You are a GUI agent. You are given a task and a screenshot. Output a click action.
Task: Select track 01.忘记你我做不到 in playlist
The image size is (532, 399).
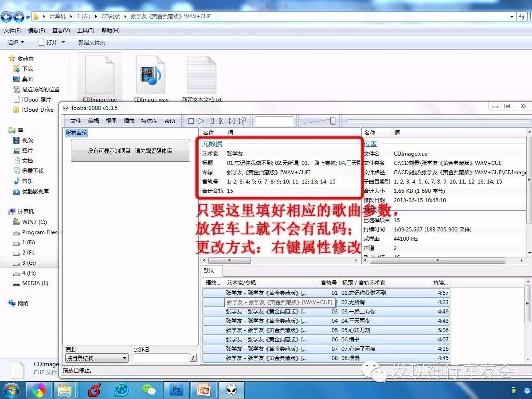(326, 293)
